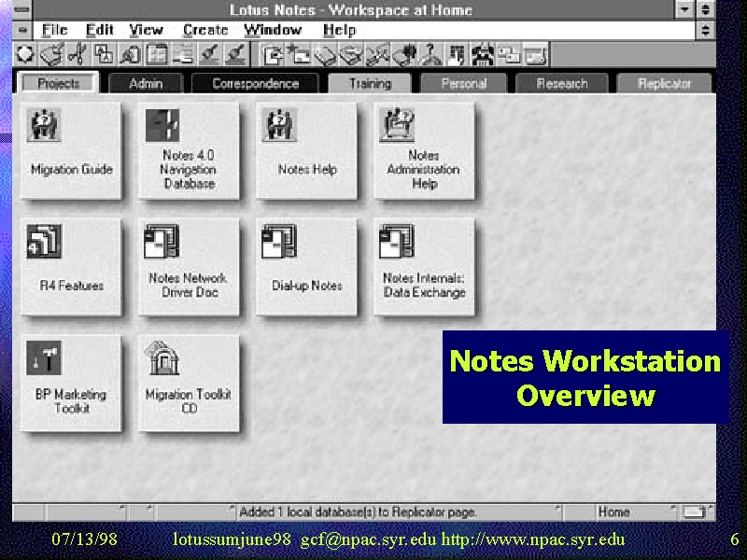Select Notes Internals: Data Exchange database
The width and height of the screenshot is (747, 560).
tap(424, 267)
